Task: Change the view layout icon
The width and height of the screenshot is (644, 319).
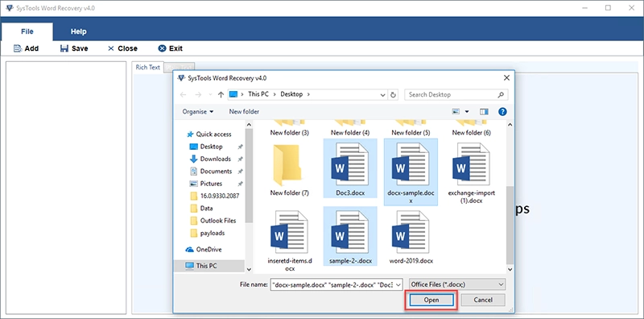Action: pyautogui.click(x=456, y=111)
